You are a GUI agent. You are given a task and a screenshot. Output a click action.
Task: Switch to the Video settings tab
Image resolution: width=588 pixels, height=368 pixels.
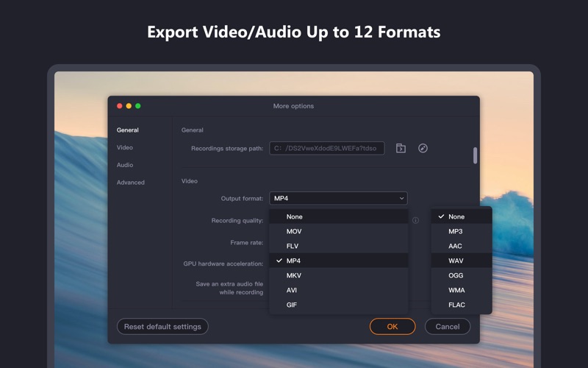point(124,148)
